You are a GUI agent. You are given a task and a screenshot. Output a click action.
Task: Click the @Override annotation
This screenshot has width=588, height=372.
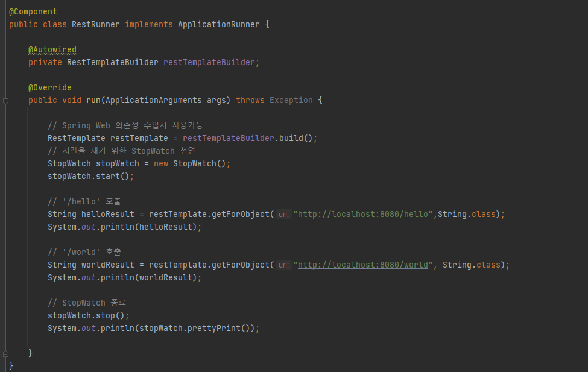[x=50, y=88]
